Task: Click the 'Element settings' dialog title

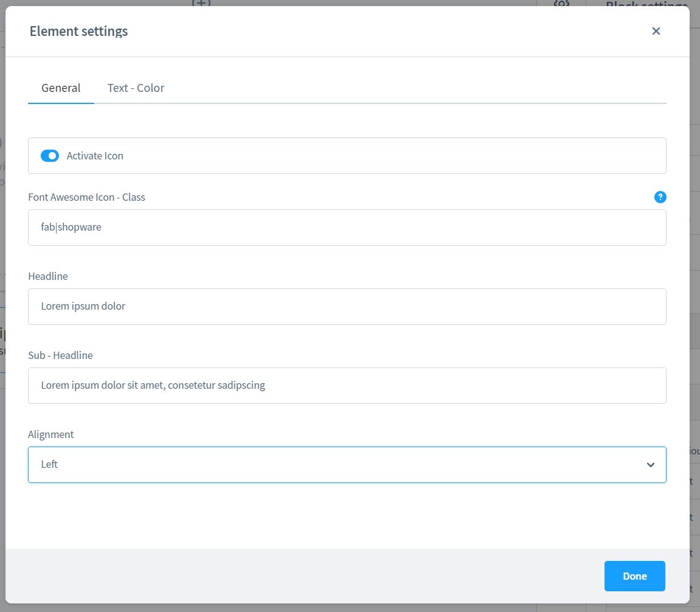Action: [x=78, y=31]
